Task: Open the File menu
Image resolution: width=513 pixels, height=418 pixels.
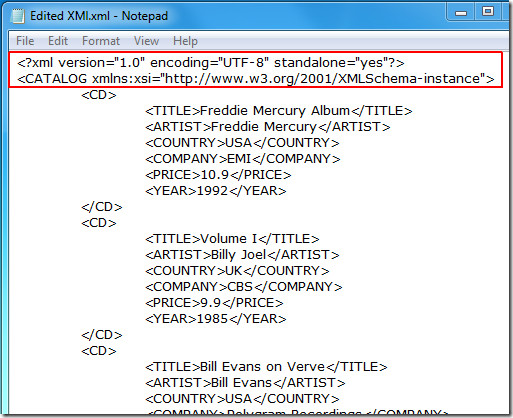Action: (25, 41)
